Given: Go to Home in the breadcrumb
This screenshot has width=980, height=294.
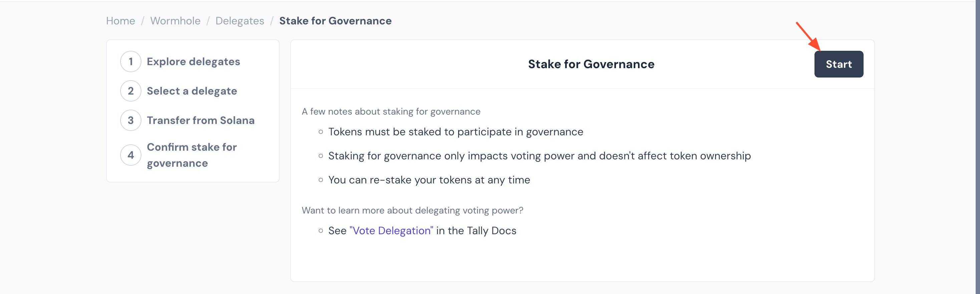Looking at the screenshot, I should pos(120,21).
